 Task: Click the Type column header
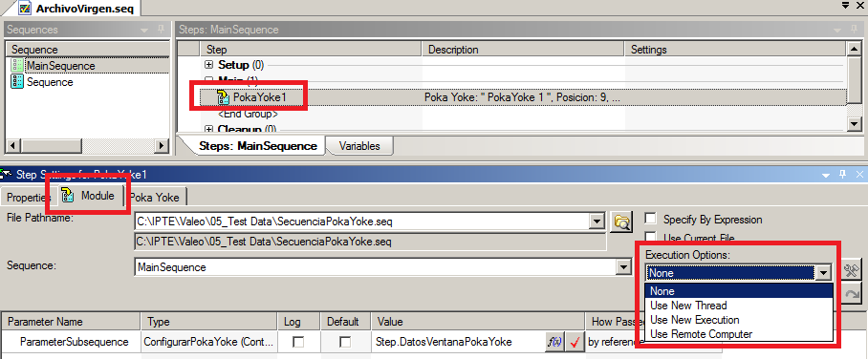pyautogui.click(x=208, y=322)
